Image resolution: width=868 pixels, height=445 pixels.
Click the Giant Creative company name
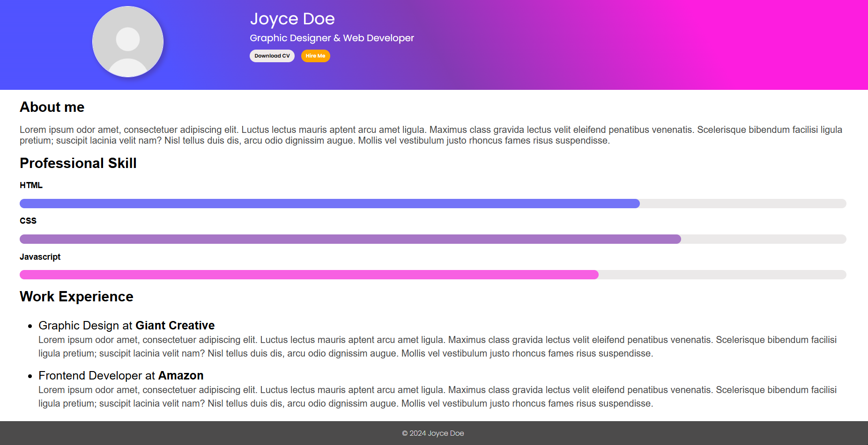click(x=174, y=325)
